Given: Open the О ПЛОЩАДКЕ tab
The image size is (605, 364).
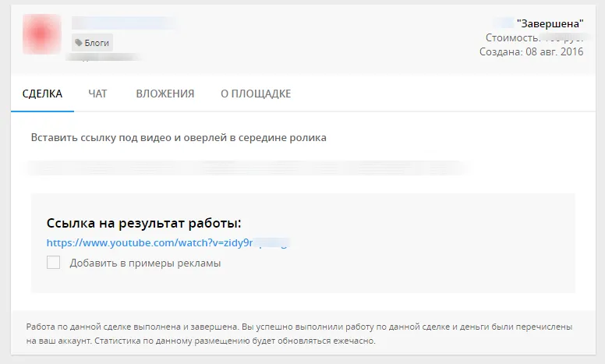Looking at the screenshot, I should (x=256, y=94).
